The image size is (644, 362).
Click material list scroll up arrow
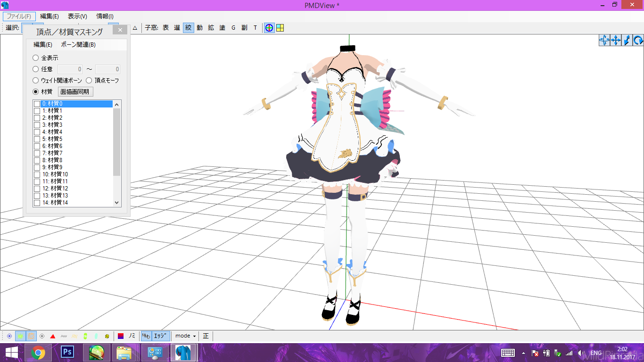117,104
